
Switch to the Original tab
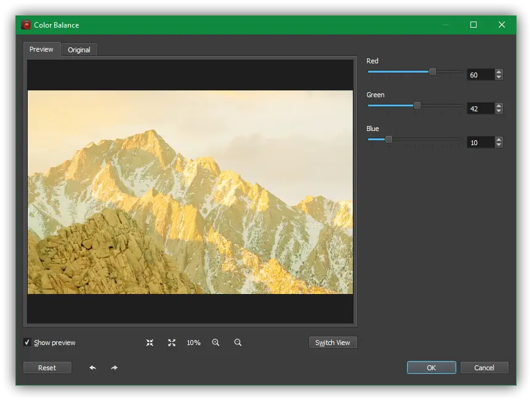click(79, 50)
